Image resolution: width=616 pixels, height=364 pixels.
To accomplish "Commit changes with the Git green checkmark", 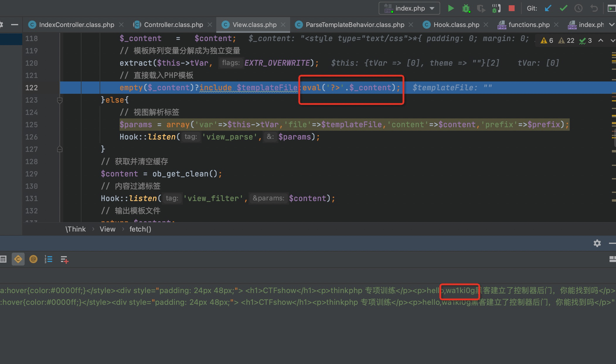I will (563, 8).
